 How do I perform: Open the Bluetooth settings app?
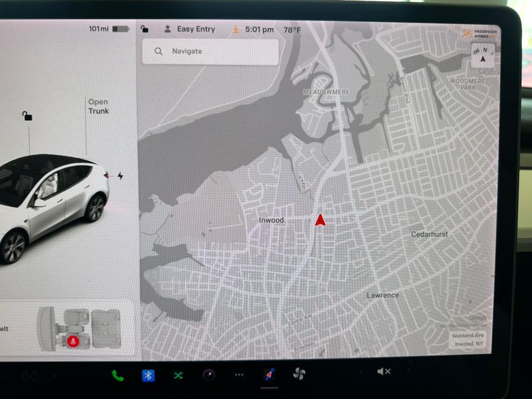pos(148,375)
